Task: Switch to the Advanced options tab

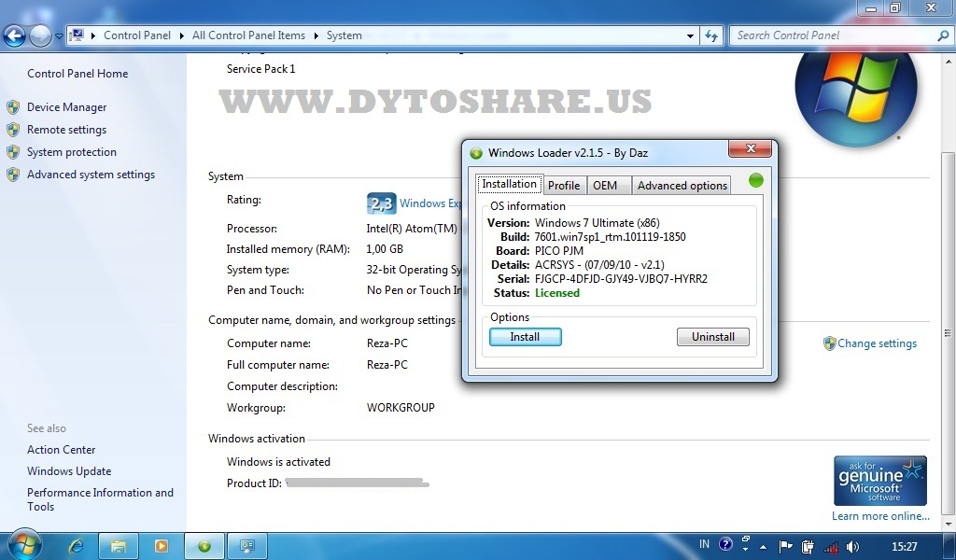Action: click(682, 185)
